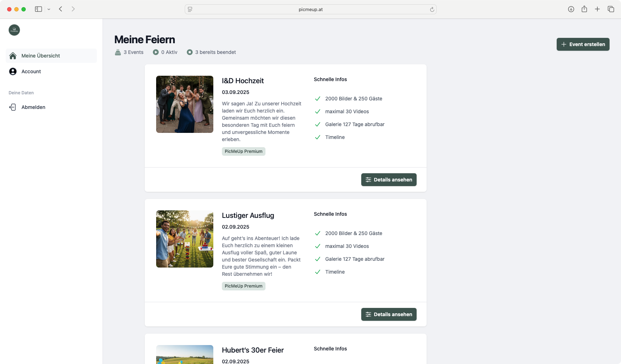The image size is (621, 364).
Task: Click the logout icon beside Abmelden
Action: (13, 107)
